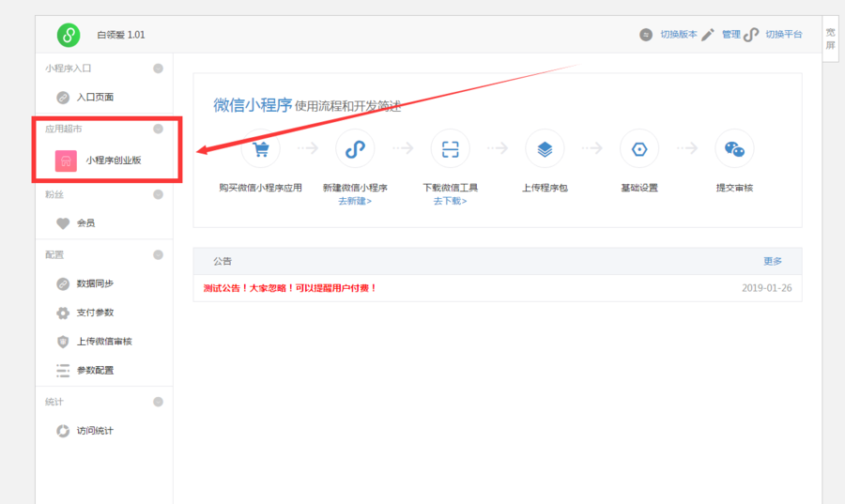Click 上传程序包 step label
Viewport: 845px width, 504px height.
tap(545, 188)
